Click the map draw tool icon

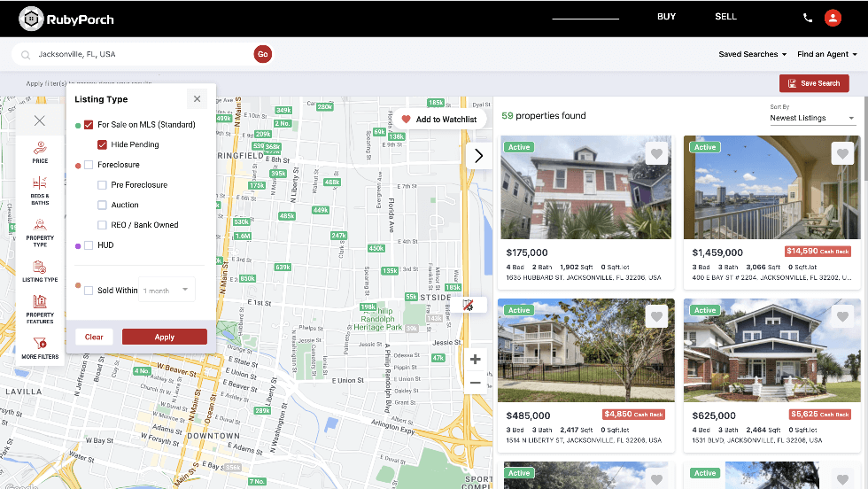[469, 305]
